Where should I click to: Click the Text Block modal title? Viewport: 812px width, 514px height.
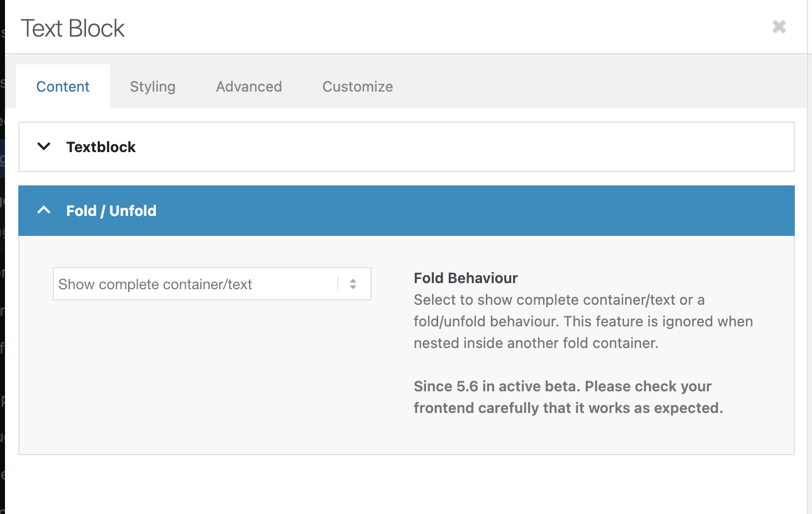point(73,28)
